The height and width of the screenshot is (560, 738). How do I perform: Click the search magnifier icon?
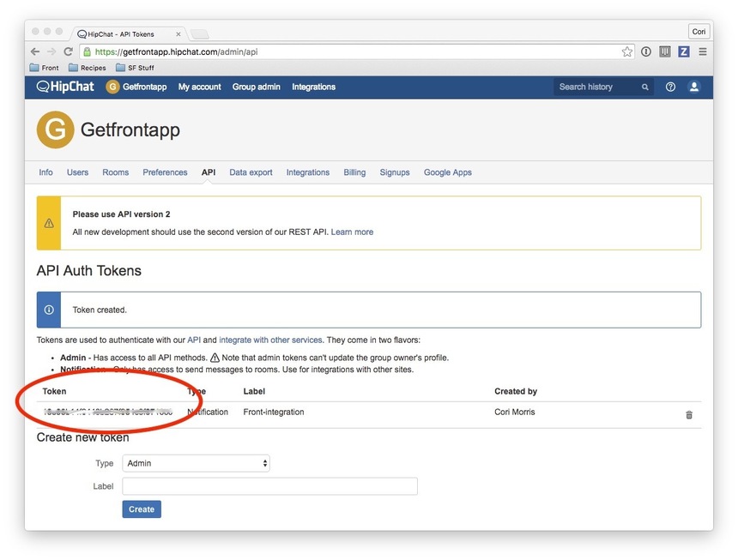coord(645,87)
